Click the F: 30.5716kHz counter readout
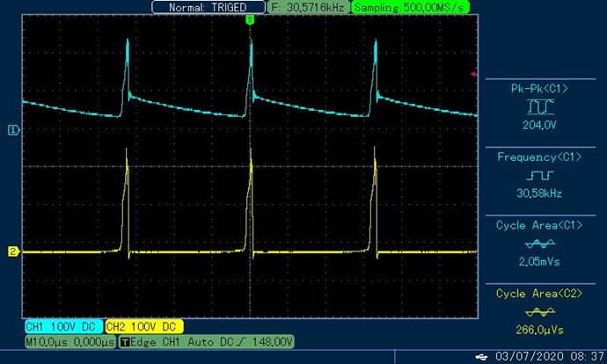The image size is (607, 364). 308,7
